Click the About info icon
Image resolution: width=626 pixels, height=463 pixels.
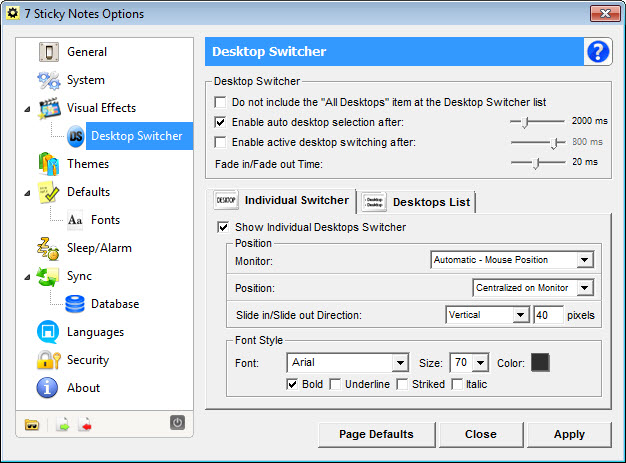click(x=47, y=388)
